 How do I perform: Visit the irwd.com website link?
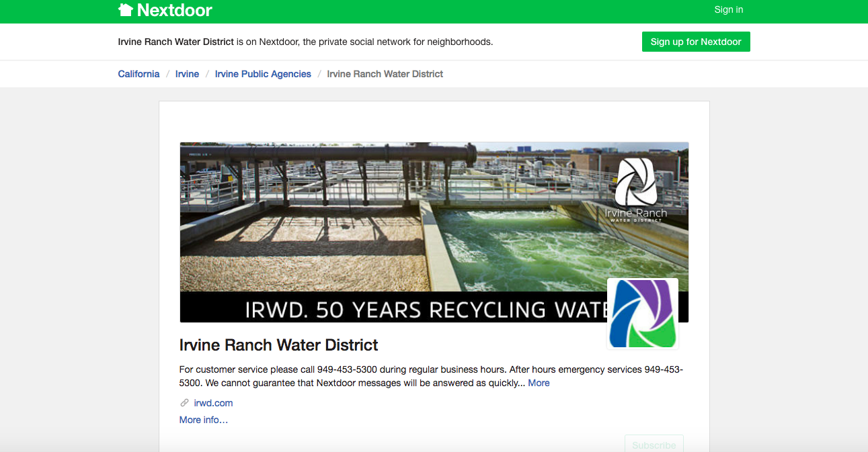213,403
